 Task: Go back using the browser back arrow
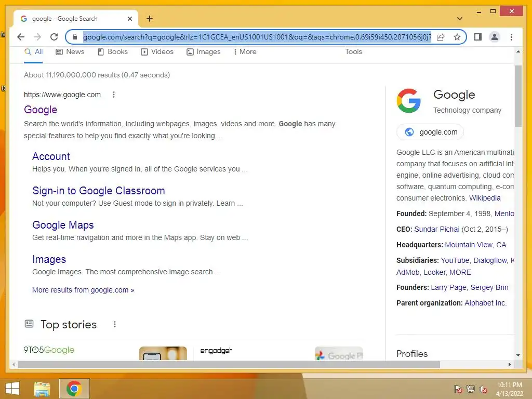click(21, 37)
